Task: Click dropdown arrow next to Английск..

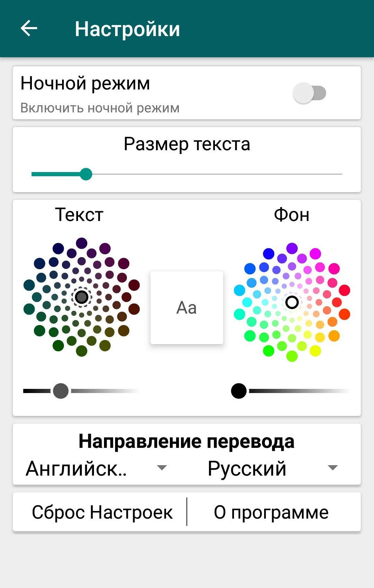Action: pyautogui.click(x=162, y=468)
